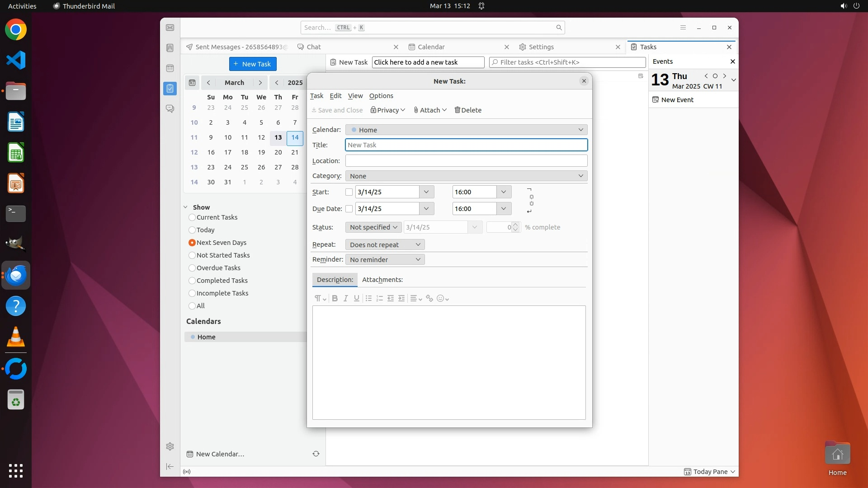This screenshot has height=488, width=868.
Task: Open the Chat space in the sidebar
Action: 170,109
